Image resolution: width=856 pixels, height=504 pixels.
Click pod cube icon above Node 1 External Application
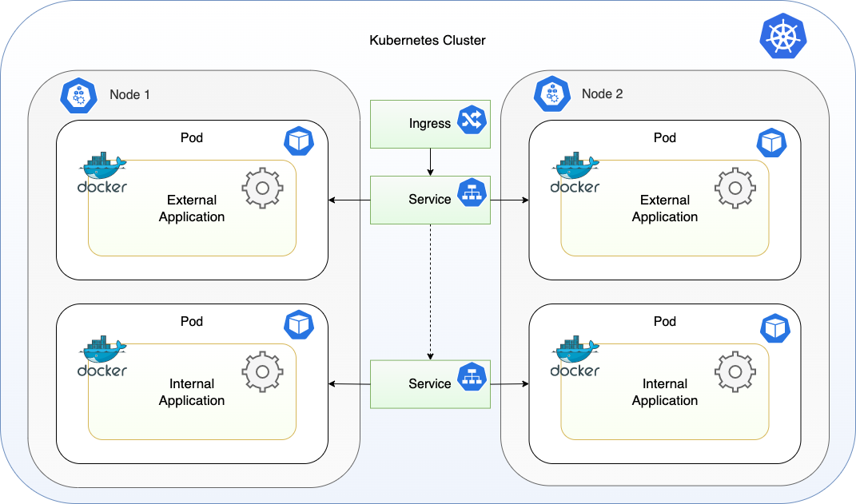299,141
